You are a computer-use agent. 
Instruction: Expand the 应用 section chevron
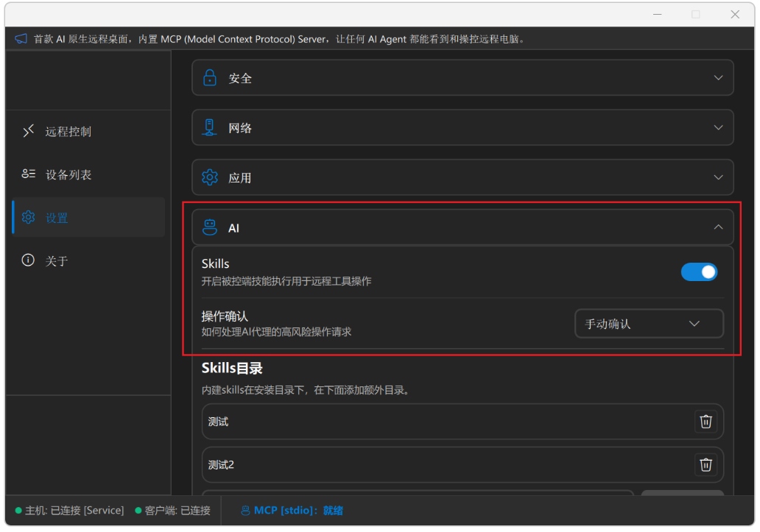click(x=718, y=177)
